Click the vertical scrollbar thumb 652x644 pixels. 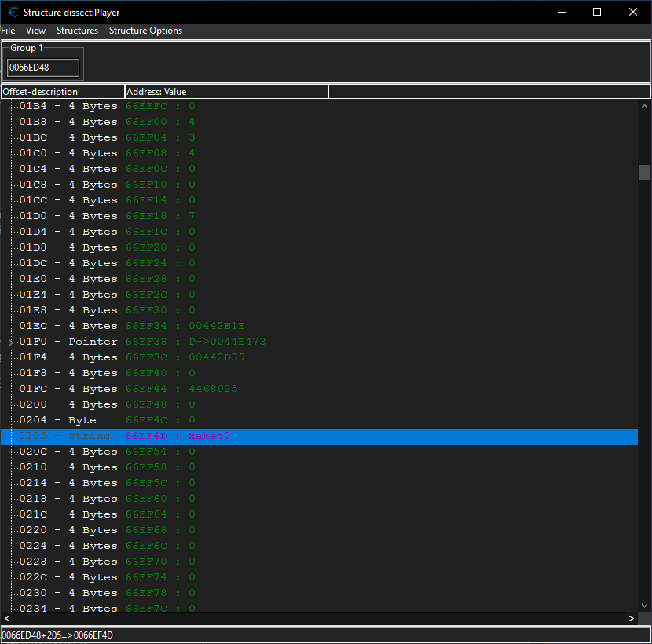click(644, 172)
